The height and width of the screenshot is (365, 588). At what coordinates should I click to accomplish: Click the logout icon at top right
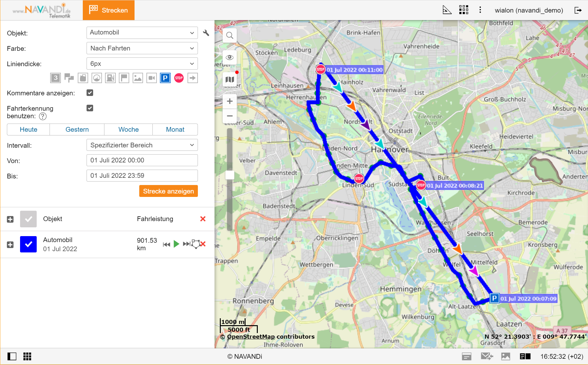(578, 10)
